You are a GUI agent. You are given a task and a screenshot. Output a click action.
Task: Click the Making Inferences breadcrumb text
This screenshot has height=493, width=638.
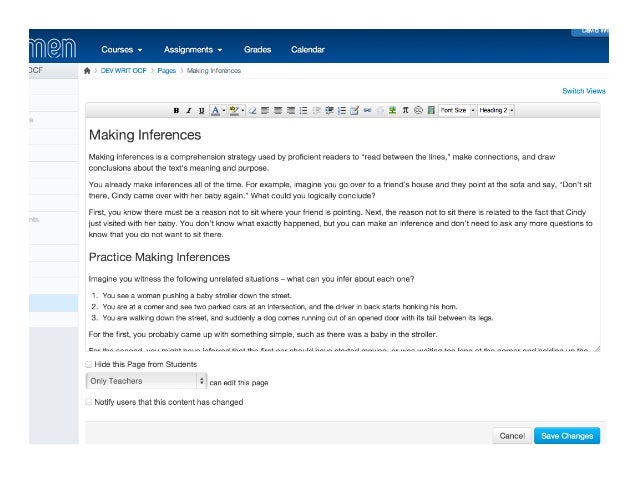point(214,70)
